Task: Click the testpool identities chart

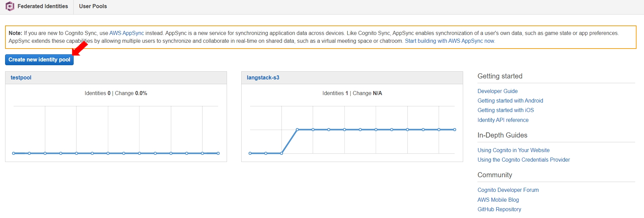Action: point(116,129)
